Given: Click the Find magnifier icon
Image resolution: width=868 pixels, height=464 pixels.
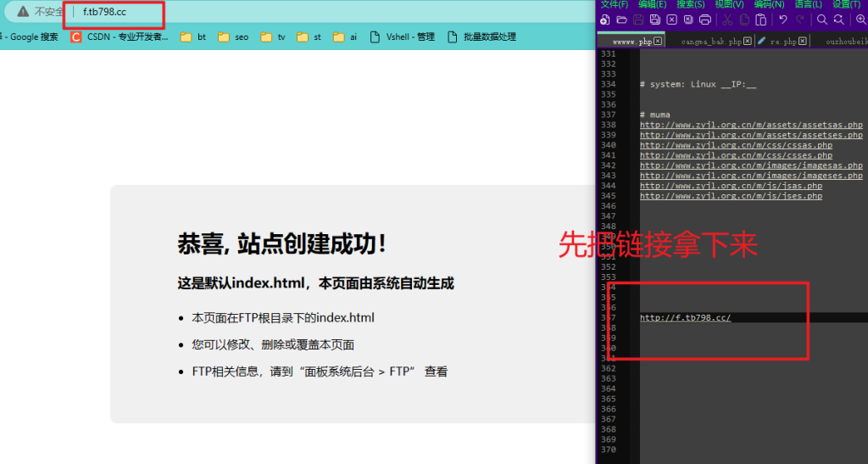Looking at the screenshot, I should point(821,20).
